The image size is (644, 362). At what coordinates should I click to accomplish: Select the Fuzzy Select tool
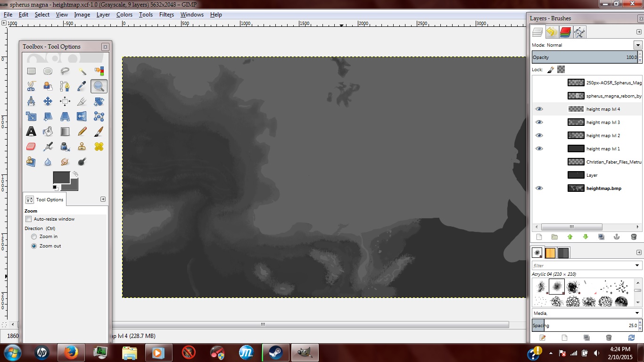[x=82, y=71]
